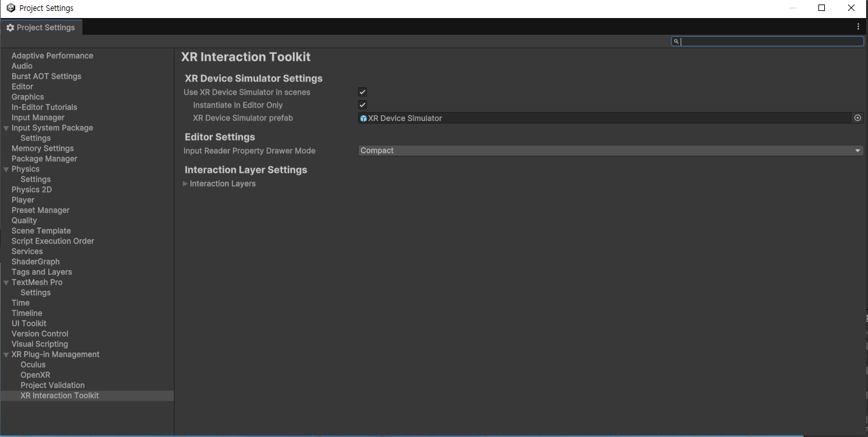Viewport: 868px width, 437px height.
Task: Select TextMesh Pro category
Action: (x=37, y=283)
